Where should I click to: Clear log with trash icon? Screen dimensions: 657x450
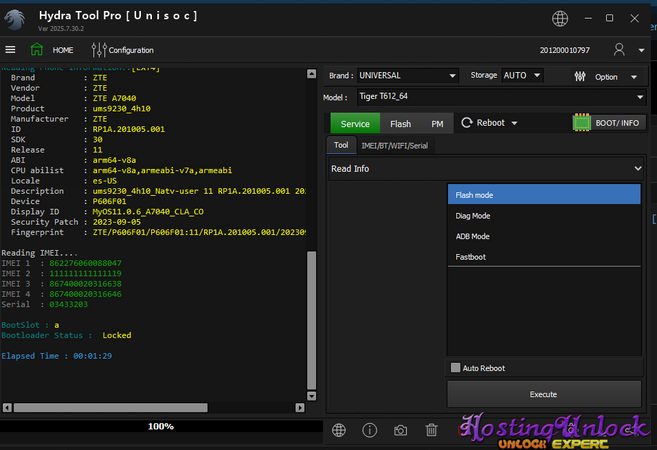431,430
